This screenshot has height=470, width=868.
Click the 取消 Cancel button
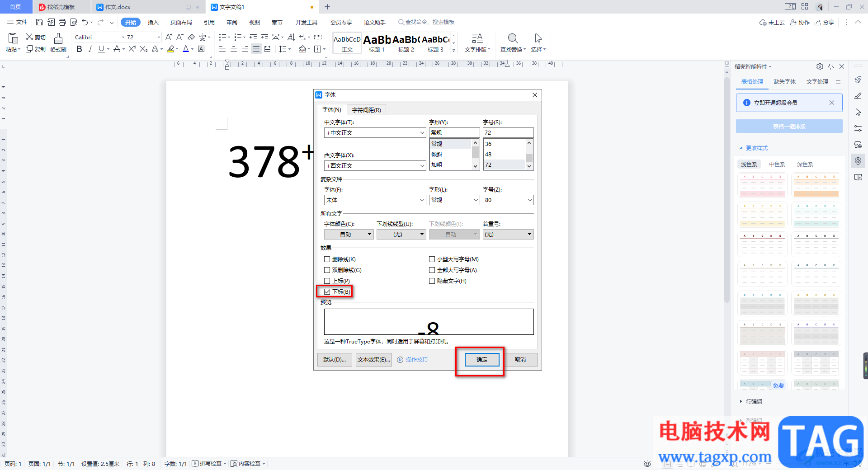coord(520,360)
